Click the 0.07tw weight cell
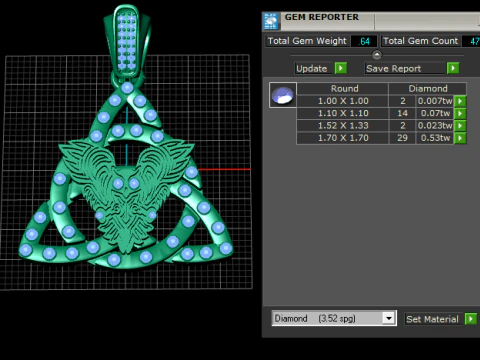 [x=435, y=113]
